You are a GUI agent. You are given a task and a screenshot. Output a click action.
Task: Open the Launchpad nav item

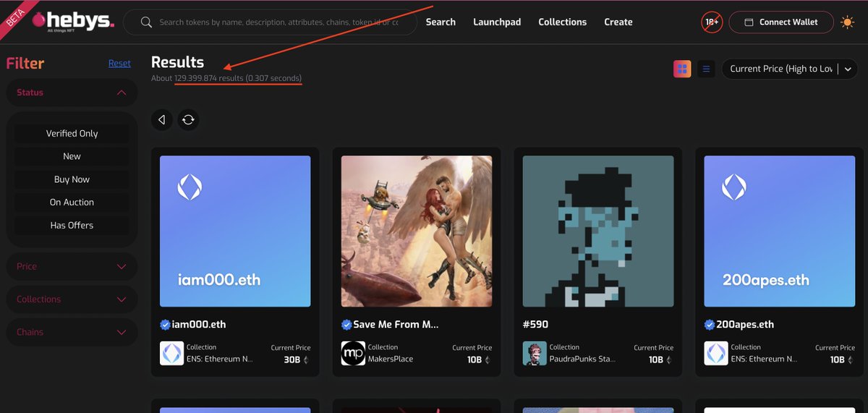coord(497,22)
